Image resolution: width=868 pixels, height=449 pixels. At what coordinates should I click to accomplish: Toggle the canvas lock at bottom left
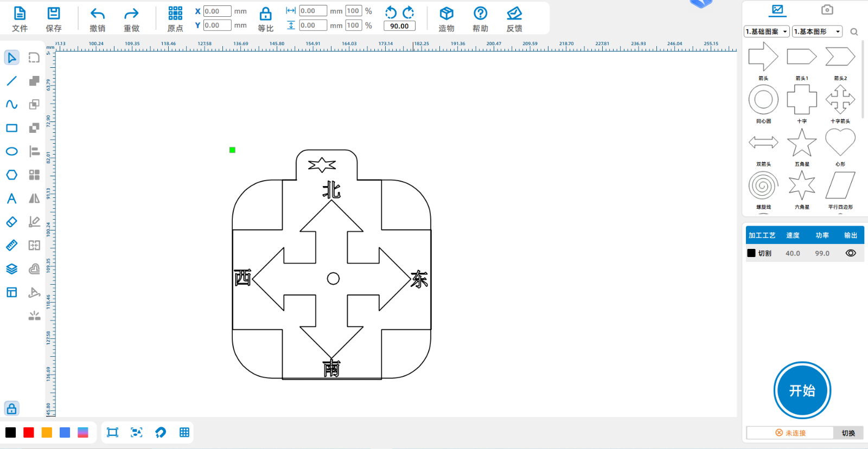point(11,408)
